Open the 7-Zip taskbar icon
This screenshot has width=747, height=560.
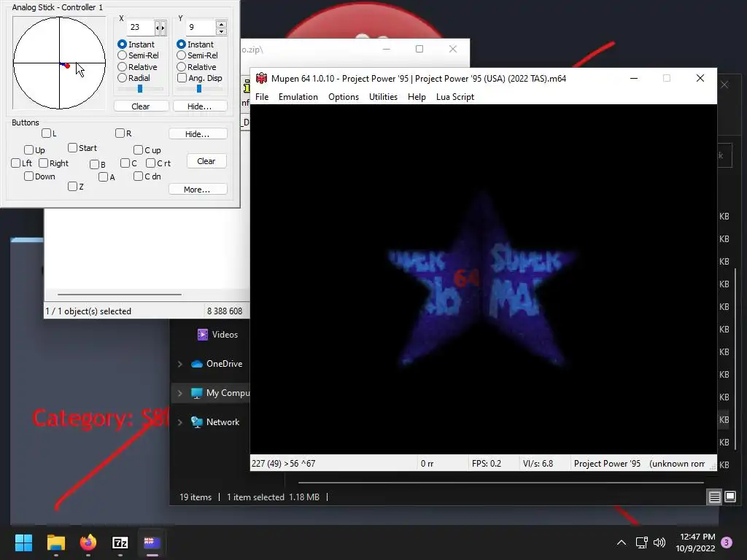coord(120,542)
